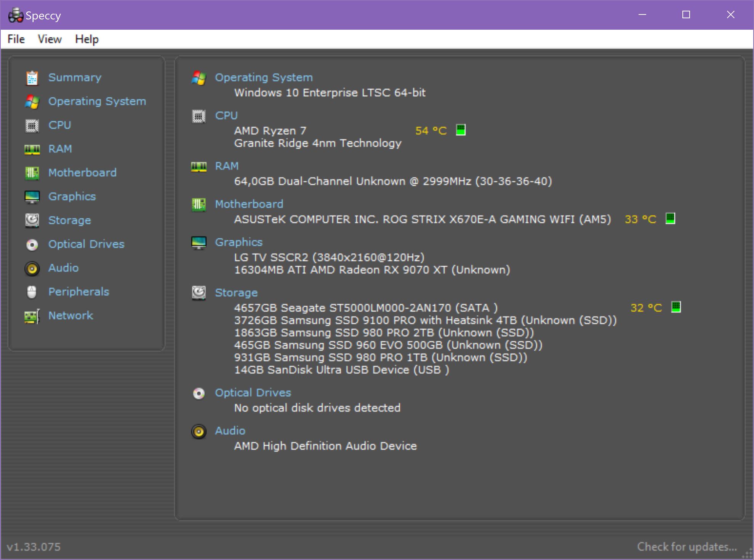Switch to the CPU sidebar section
This screenshot has height=560, width=754.
(x=59, y=125)
